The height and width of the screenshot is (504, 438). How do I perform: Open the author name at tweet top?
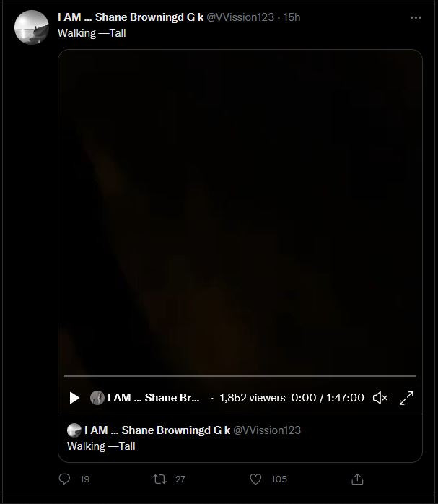point(131,17)
